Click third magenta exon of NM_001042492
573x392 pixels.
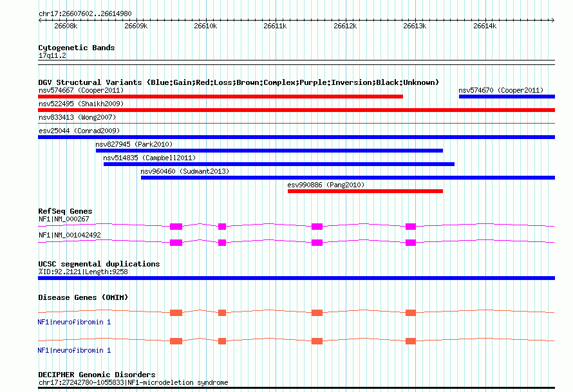(x=317, y=243)
